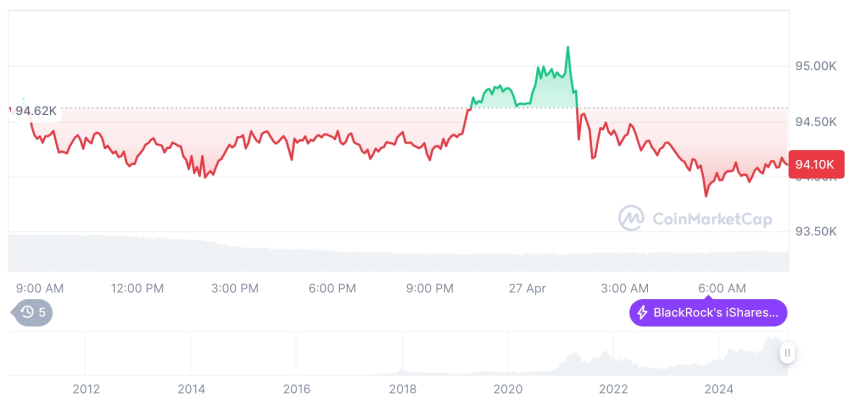The image size is (860, 401).
Task: Click the 93.50K price axis label
Action: coord(814,231)
